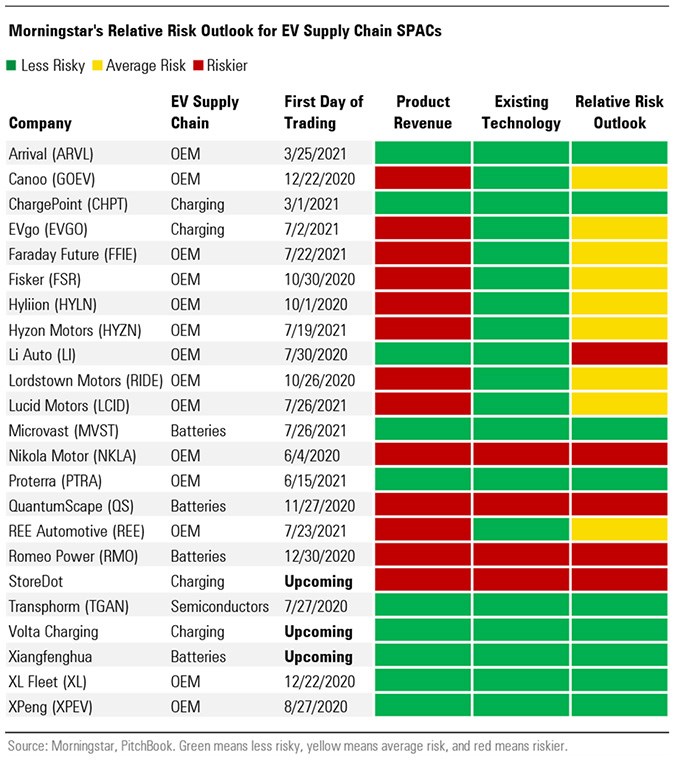Screen dimensions: 675x761
Task: Click the chart title about EV Supply Chain SPACs
Action: 225,31
